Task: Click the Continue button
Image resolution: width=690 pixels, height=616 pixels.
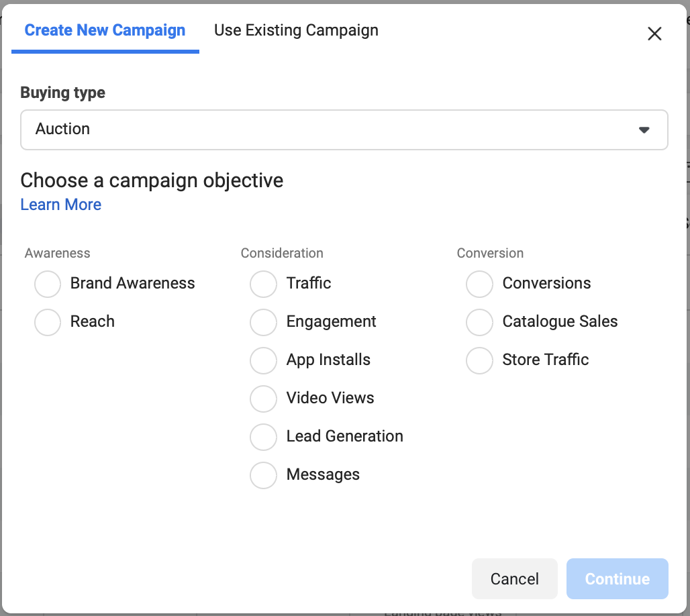Action: pyautogui.click(x=617, y=578)
